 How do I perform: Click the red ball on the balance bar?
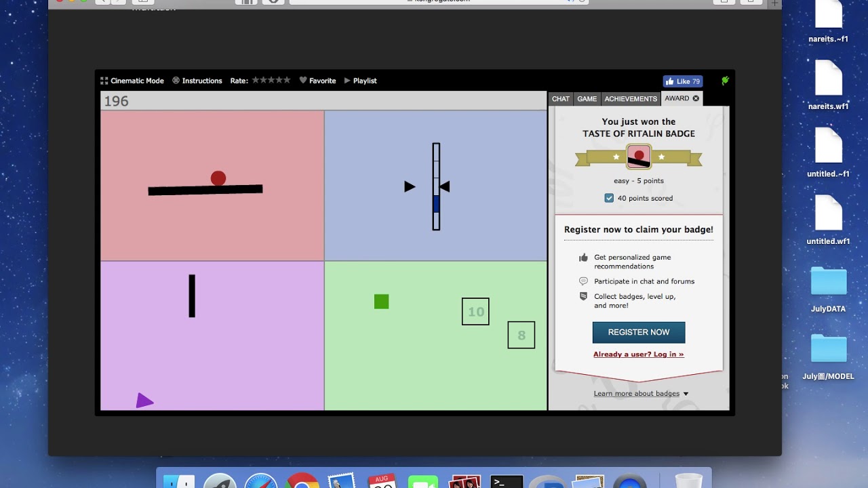218,178
